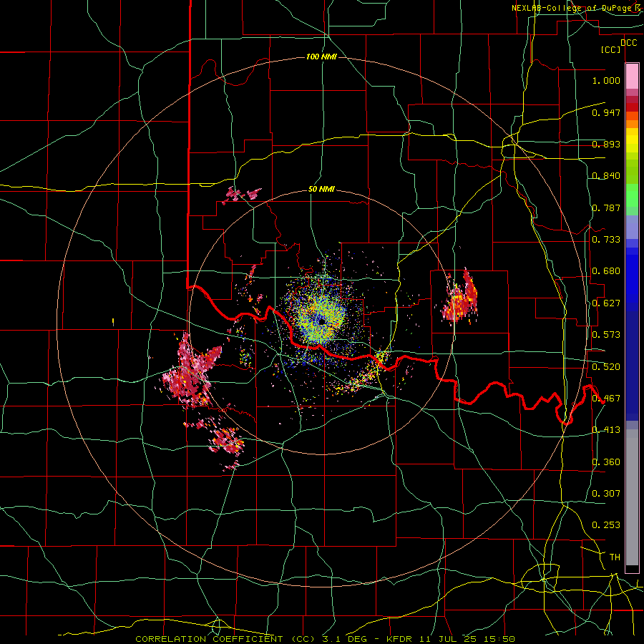Click the black radar site dot at the map center
The image size is (644, 644).
point(322,322)
